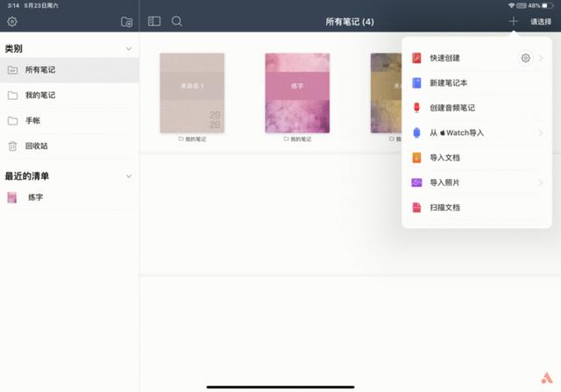The image size is (561, 392).
Task: Collapse the 类别 section chevron
Action: [x=129, y=49]
